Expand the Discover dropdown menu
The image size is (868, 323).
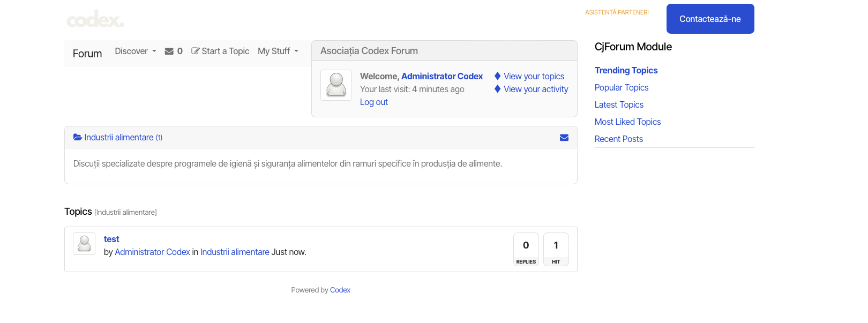point(136,51)
